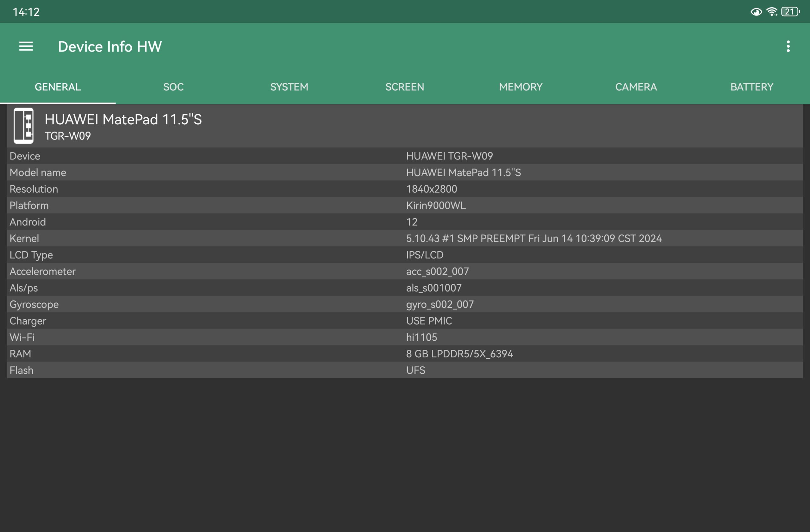
Task: Tap the eye comfort status icon
Action: pos(756,12)
